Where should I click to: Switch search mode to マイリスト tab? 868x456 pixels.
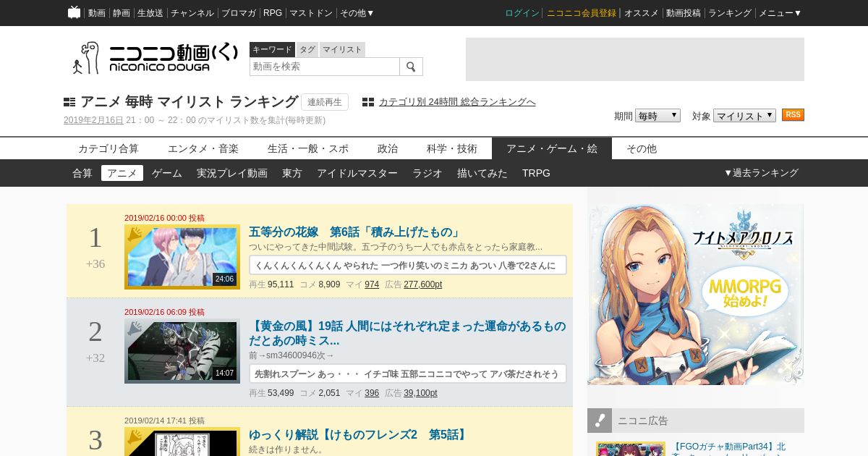[342, 49]
